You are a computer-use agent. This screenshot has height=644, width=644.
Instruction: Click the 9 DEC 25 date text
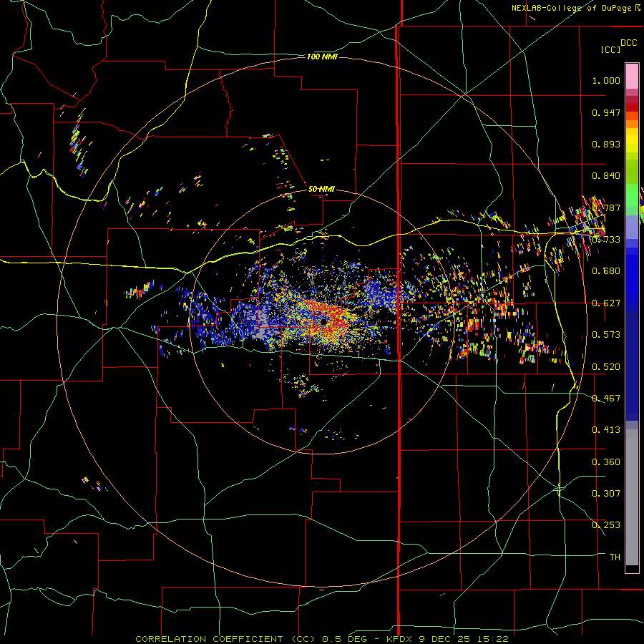coord(444,639)
